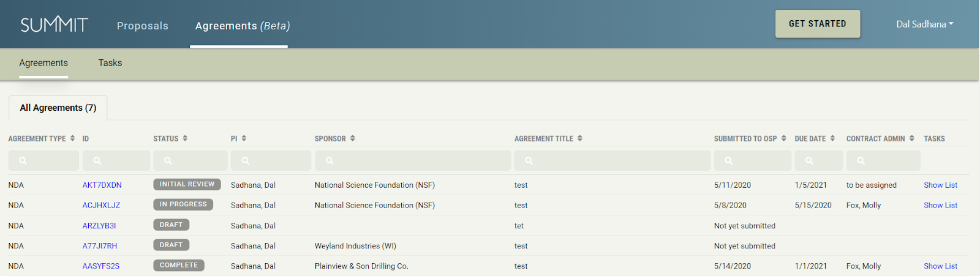980x276 pixels.
Task: Sort by Sponsor column arrows
Action: [353, 138]
